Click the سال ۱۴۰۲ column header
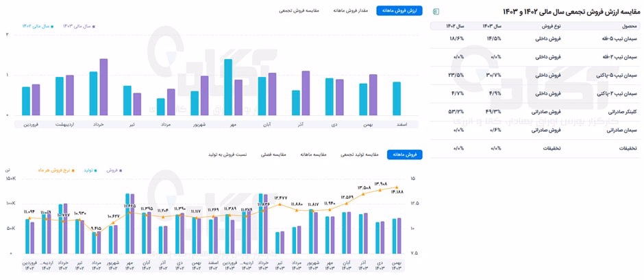Viewport: 644px width, 280px height. pos(455,25)
